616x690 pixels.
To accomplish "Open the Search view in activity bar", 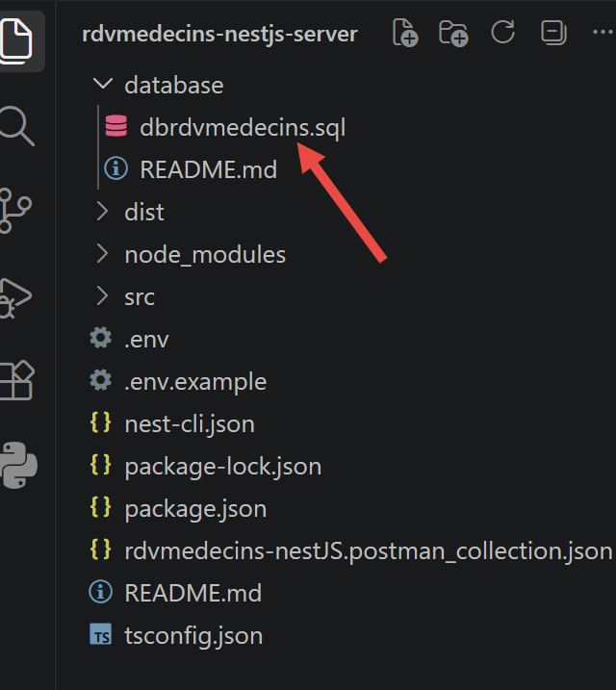I will 16,126.
